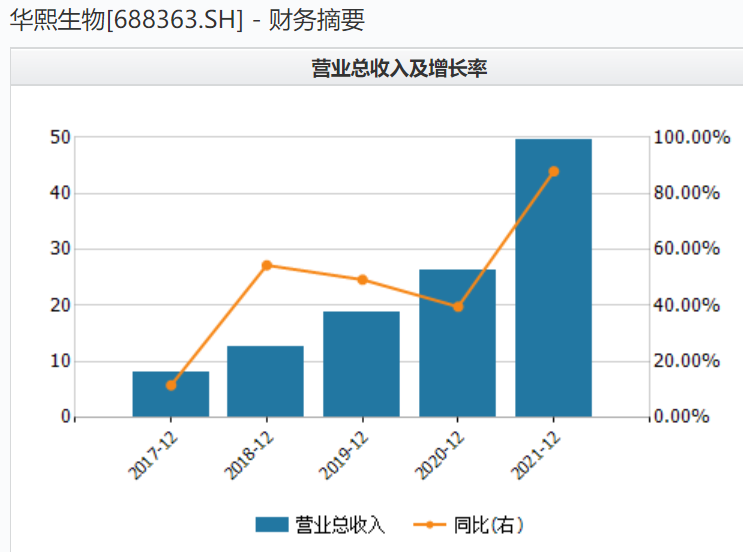Click the blue legend swatch for 营业总收入

tap(271, 525)
